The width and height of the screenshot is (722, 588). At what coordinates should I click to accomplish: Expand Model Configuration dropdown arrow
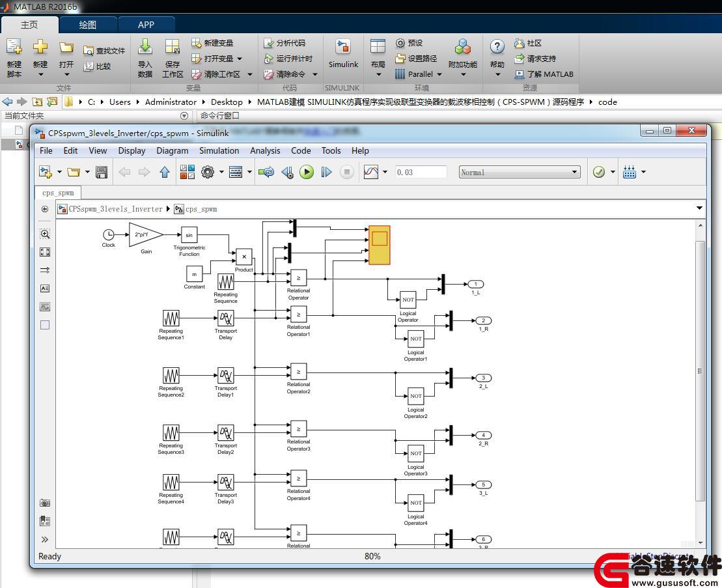[221, 172]
